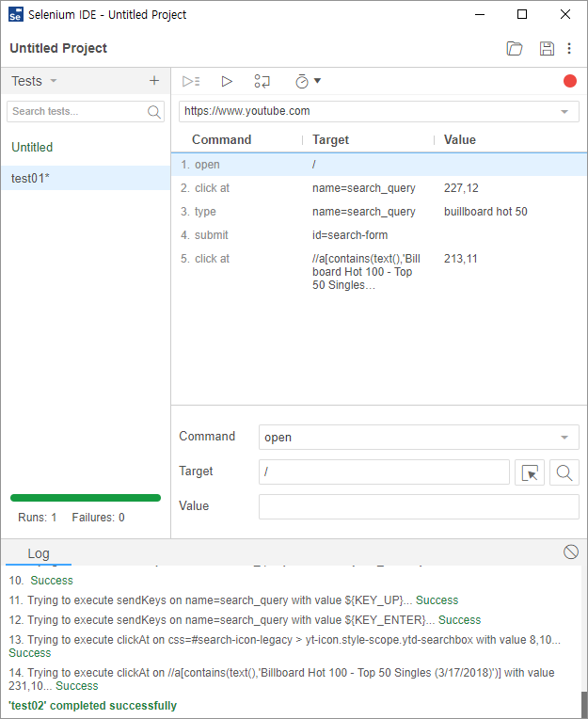Maximize the Selenium IDE window

click(x=522, y=14)
